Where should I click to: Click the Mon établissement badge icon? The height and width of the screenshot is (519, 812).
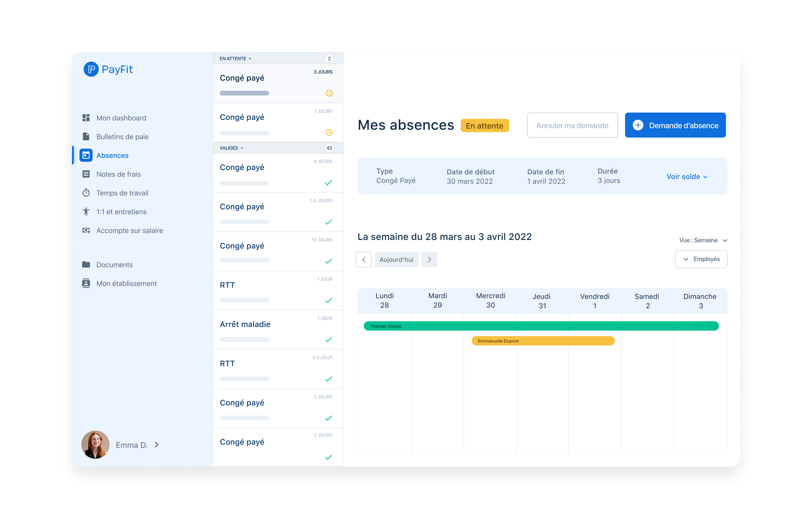[x=86, y=283]
